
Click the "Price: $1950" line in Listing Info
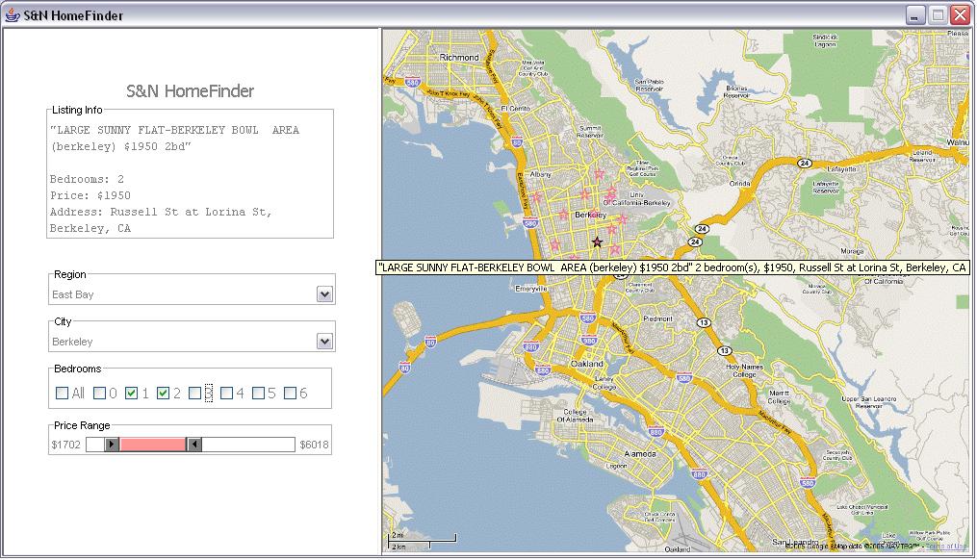point(90,195)
